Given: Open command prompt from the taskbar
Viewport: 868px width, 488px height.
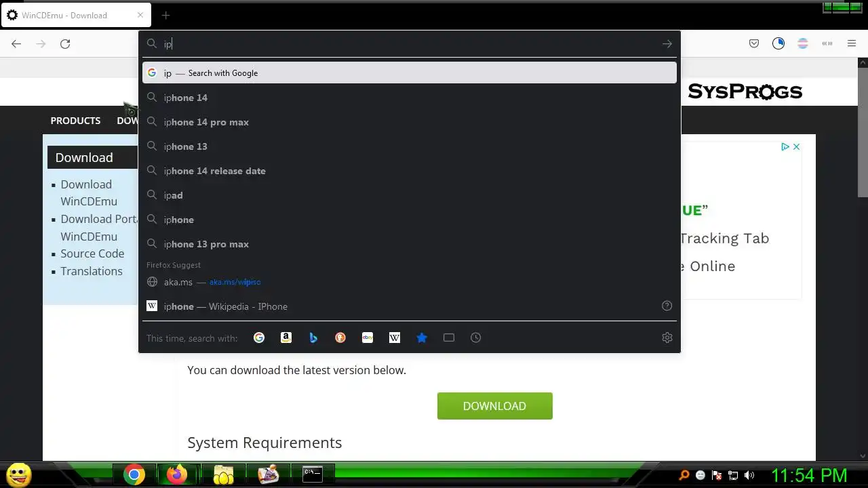Looking at the screenshot, I should [x=313, y=474].
